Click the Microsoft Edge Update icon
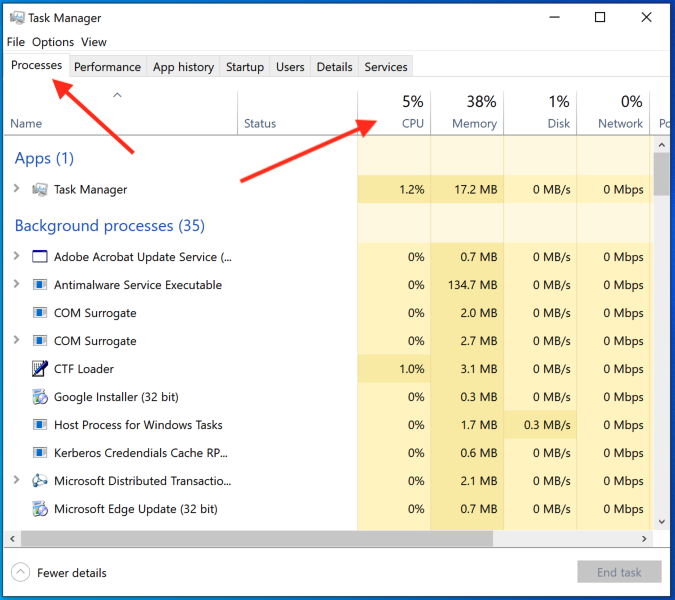Viewport: 675px width, 600px height. (40, 509)
